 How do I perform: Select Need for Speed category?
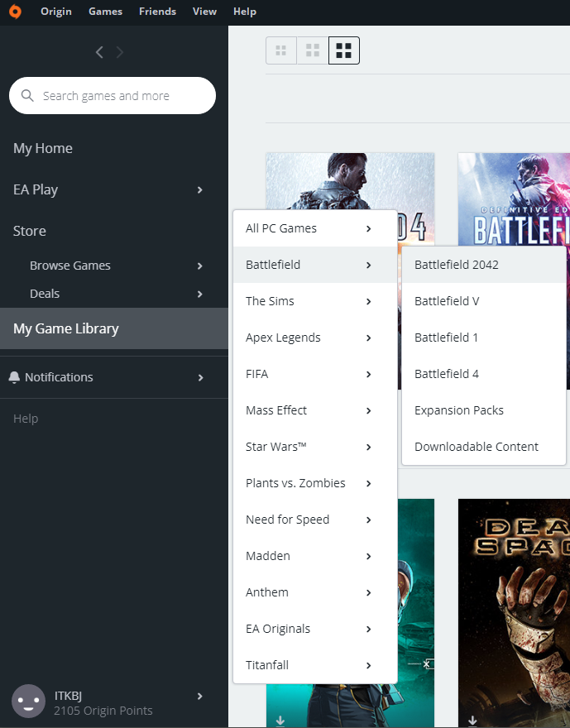click(x=315, y=520)
